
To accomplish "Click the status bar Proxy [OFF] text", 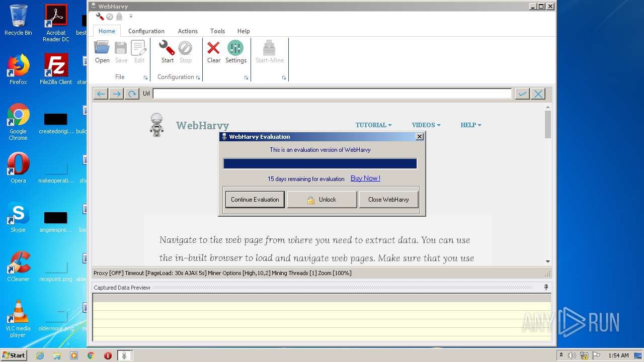I will point(108,273).
